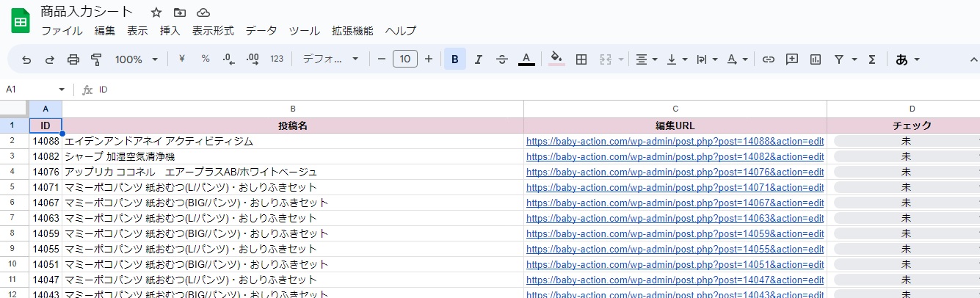Screen dimensions: 980x298
Task: Open edit link for post 14088
Action: click(675, 141)
